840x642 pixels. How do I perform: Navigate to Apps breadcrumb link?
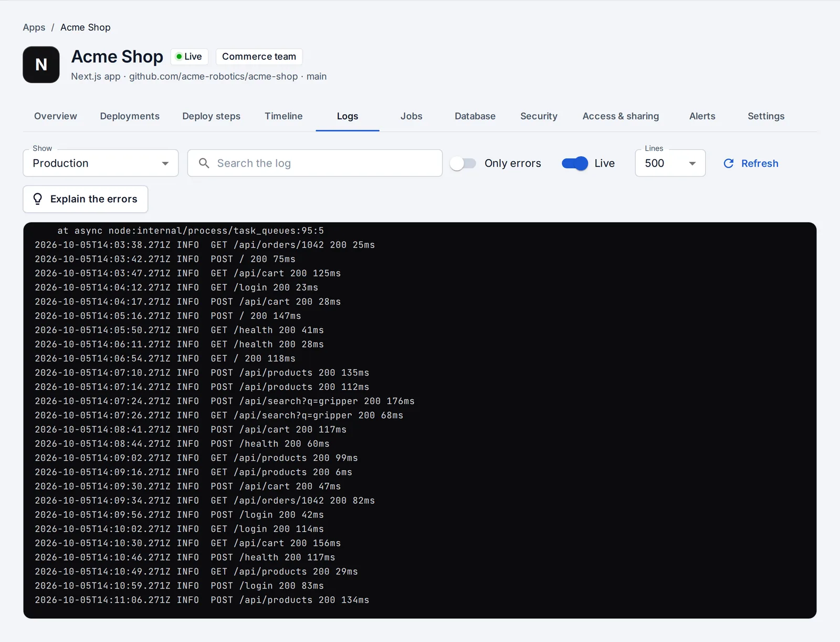tap(34, 27)
